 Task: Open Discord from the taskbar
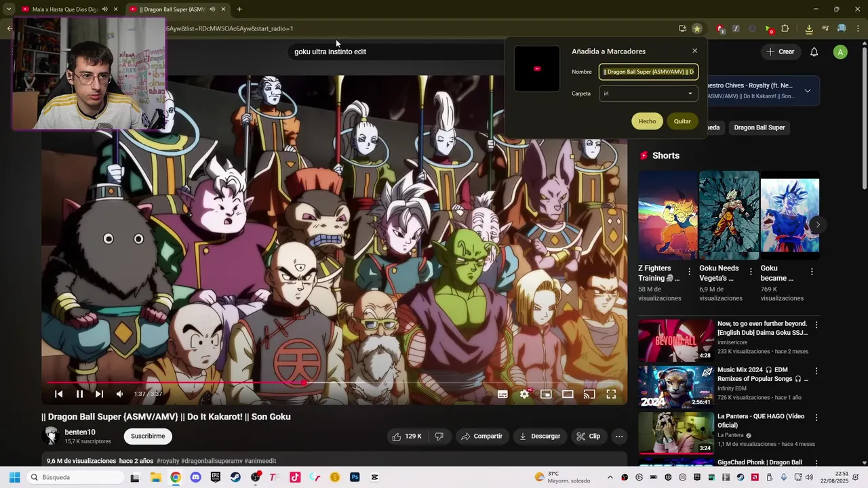click(195, 477)
